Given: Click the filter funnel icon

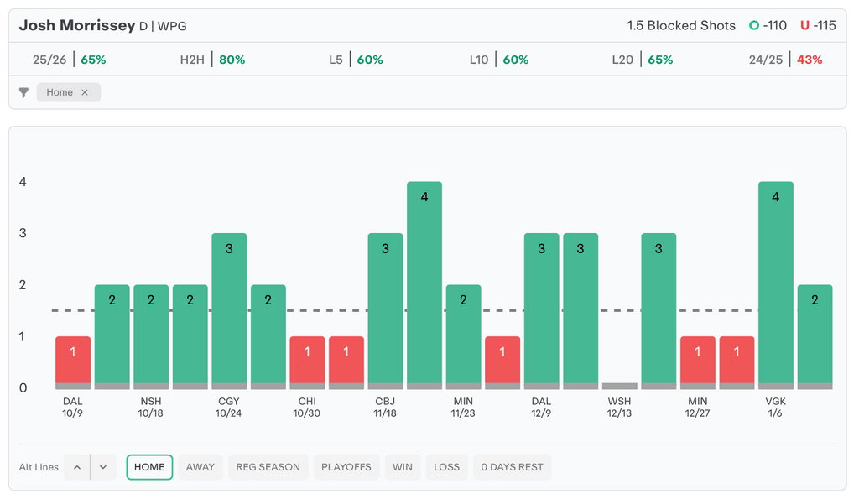Looking at the screenshot, I should click(23, 93).
